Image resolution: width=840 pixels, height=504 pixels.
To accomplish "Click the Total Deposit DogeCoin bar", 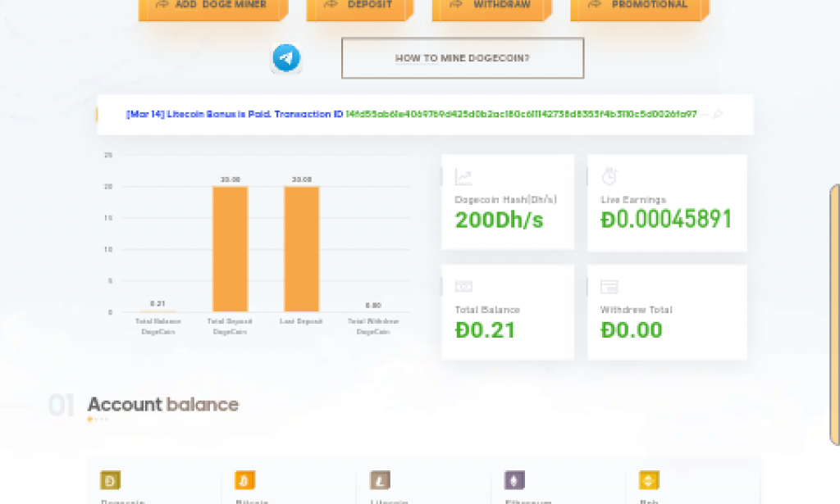I will [229, 246].
